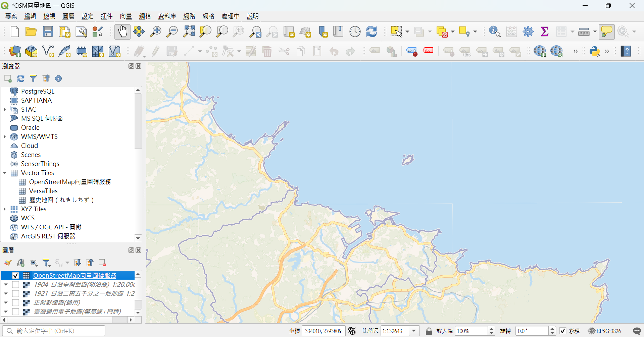Expand the 1904-日治臺灣堡圖 layer node
This screenshot has height=337, width=644.
[x=5, y=284]
